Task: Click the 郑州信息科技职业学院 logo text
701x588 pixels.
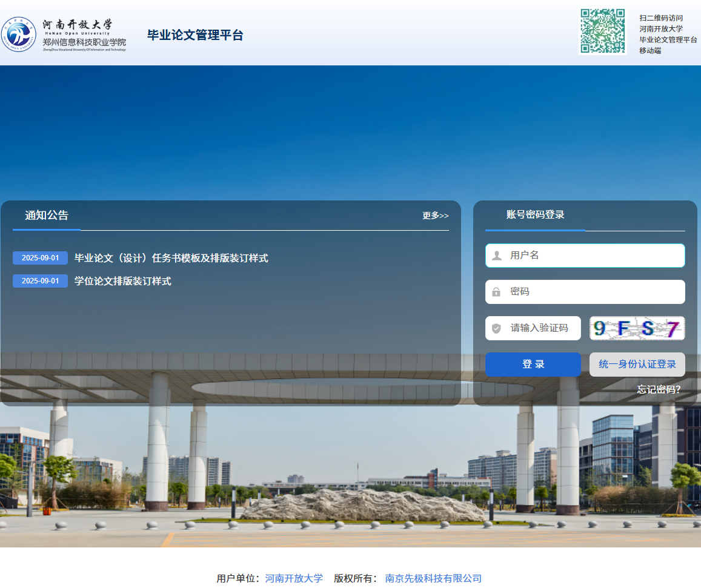Action: click(x=84, y=42)
